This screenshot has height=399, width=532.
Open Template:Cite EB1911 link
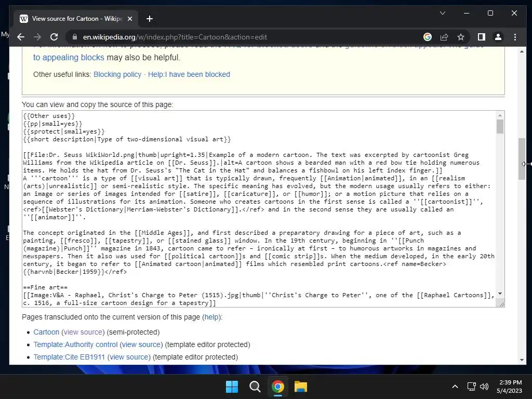(x=69, y=357)
